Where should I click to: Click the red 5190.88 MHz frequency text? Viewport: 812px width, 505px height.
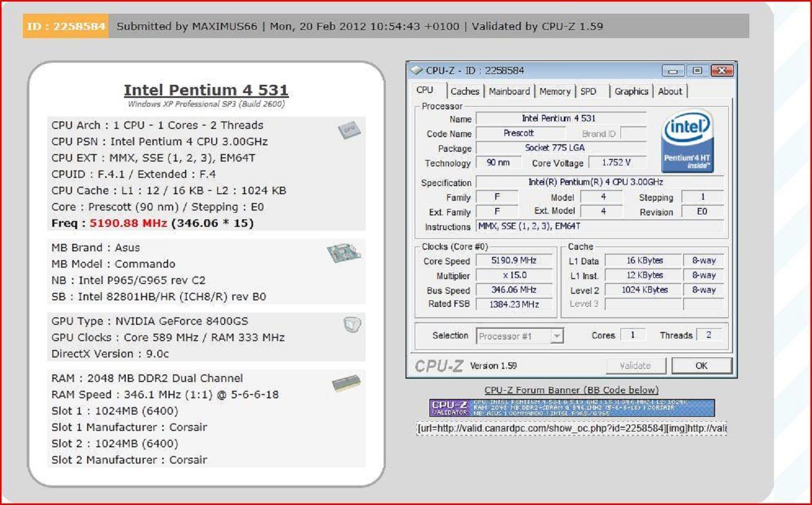coord(128,223)
